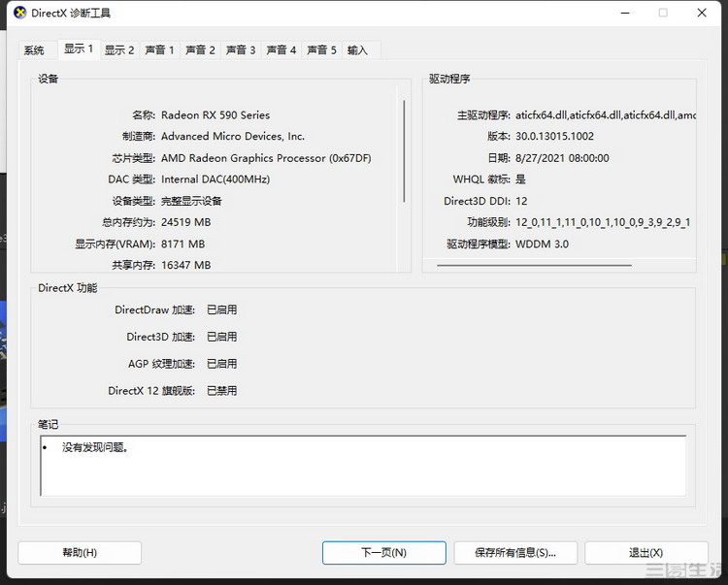Open the 显示 2 tab

(x=119, y=50)
